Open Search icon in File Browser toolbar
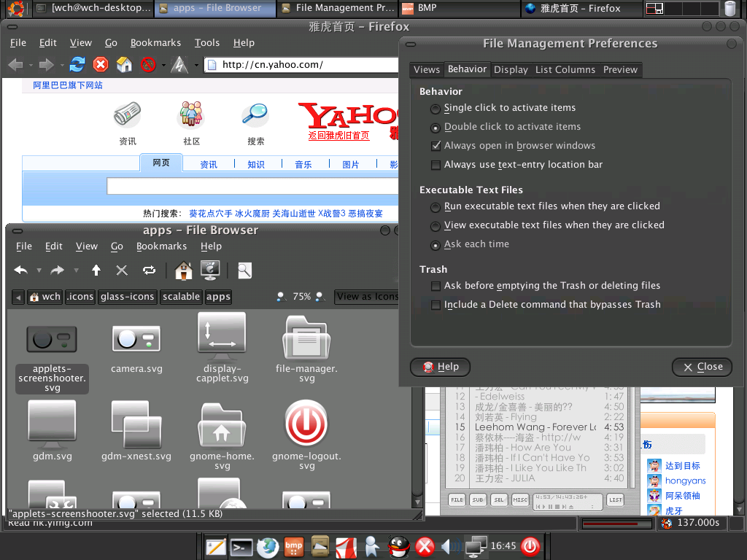Screen dimensions: 747x560 coord(244,271)
